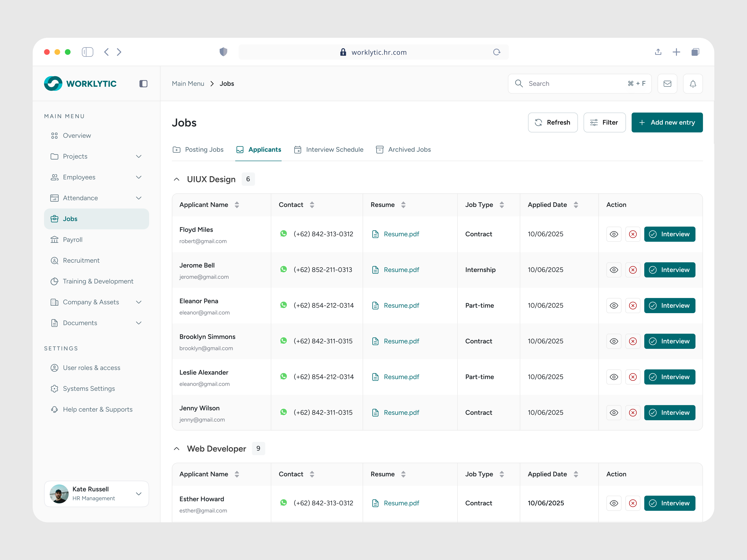Click the WhatsApp icon next to Floyd Miles's number
The height and width of the screenshot is (560, 747).
pos(283,234)
